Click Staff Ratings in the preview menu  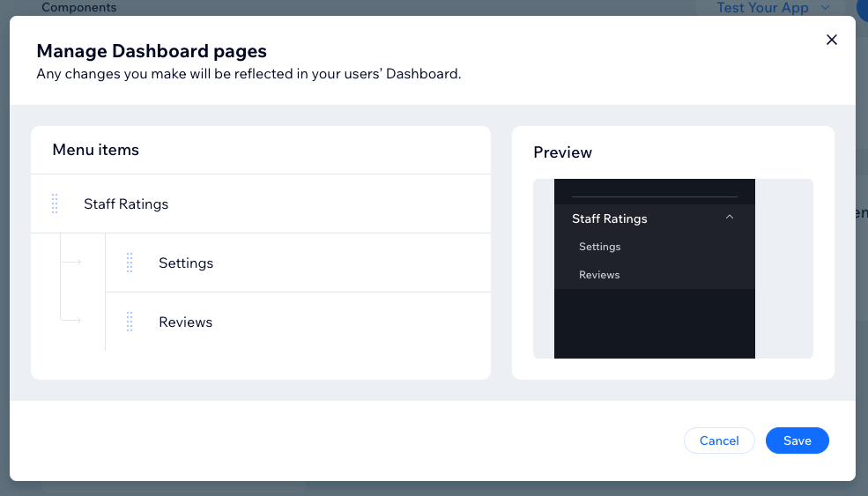click(610, 218)
